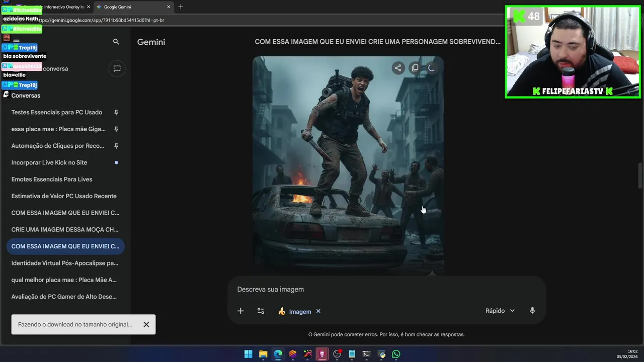This screenshot has height=362, width=644.
Task: Open 'qual melhor placa mae : Placa Mãe A...' chat
Action: (x=65, y=280)
